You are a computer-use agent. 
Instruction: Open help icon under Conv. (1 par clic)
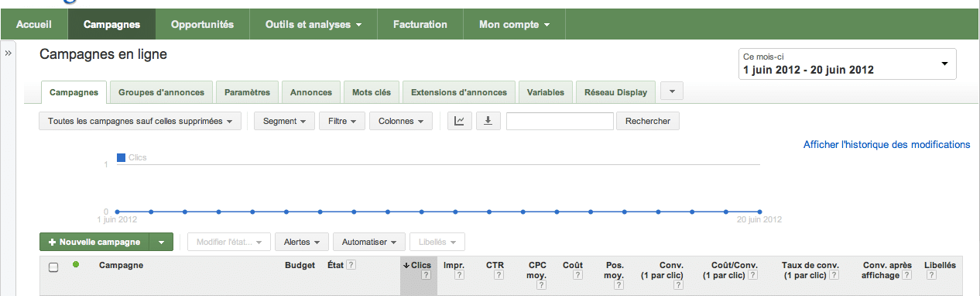(x=679, y=286)
